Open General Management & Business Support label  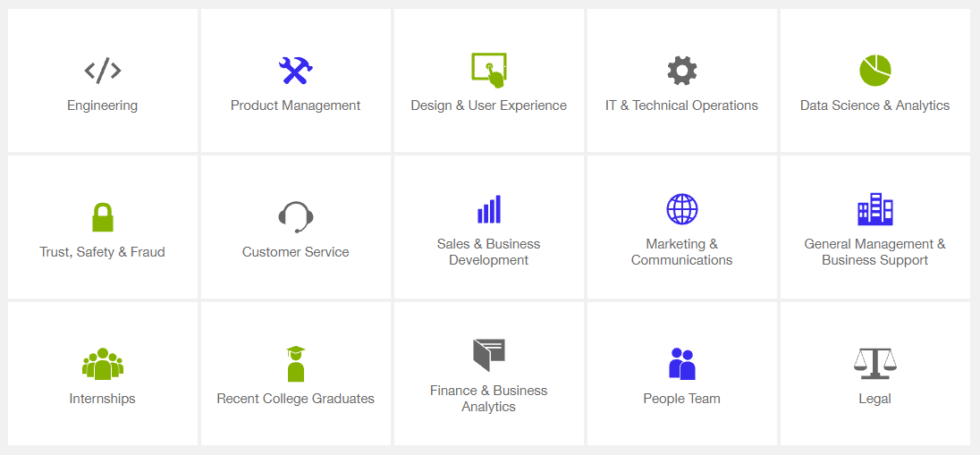[875, 252]
